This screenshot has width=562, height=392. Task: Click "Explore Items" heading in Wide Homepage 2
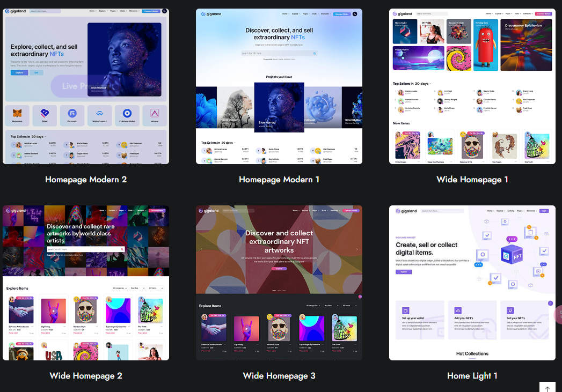click(x=17, y=288)
